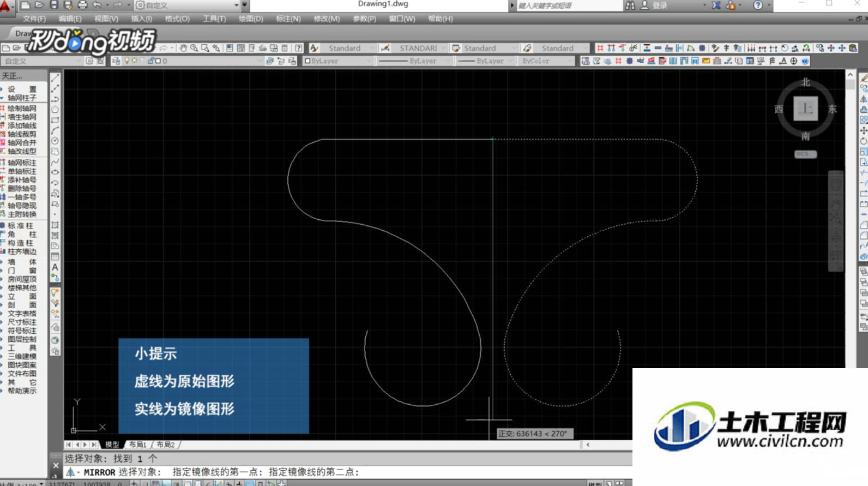Open the ByLayer lineweight dropdown
868x486 pixels.
pos(485,61)
